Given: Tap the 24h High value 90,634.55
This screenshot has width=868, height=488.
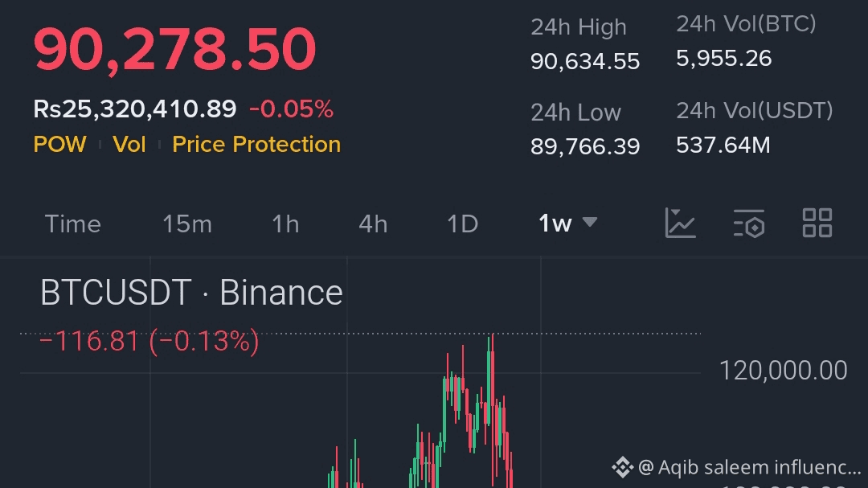Looking at the screenshot, I should point(585,61).
